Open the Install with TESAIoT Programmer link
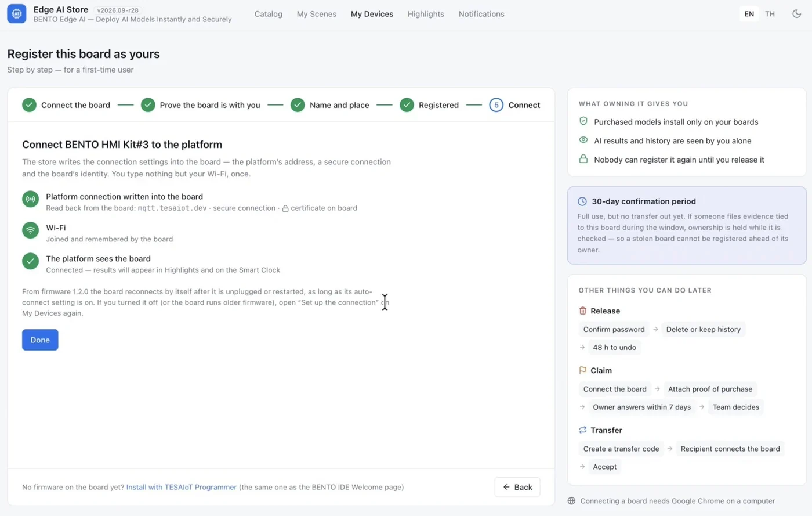The height and width of the screenshot is (516, 812). [182, 487]
